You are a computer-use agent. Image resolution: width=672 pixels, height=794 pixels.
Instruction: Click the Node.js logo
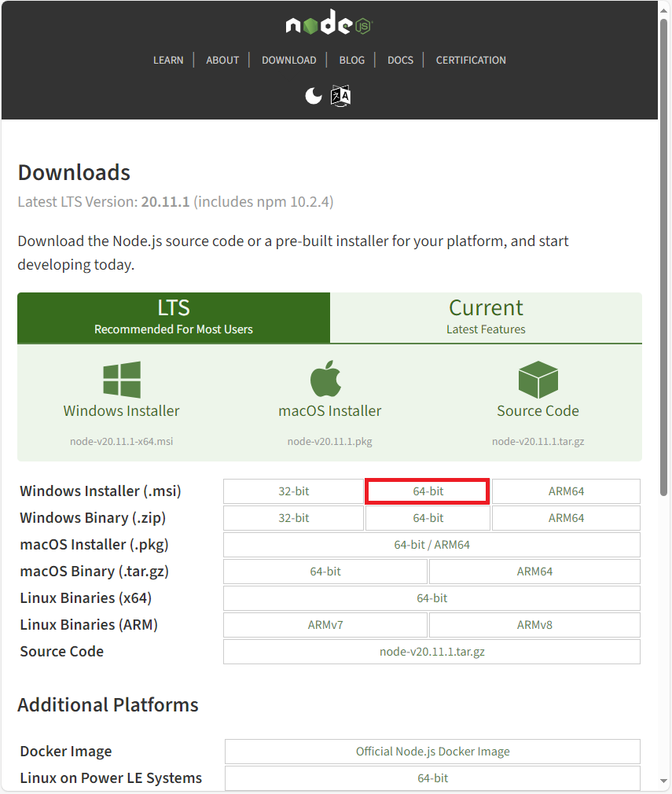(x=329, y=23)
